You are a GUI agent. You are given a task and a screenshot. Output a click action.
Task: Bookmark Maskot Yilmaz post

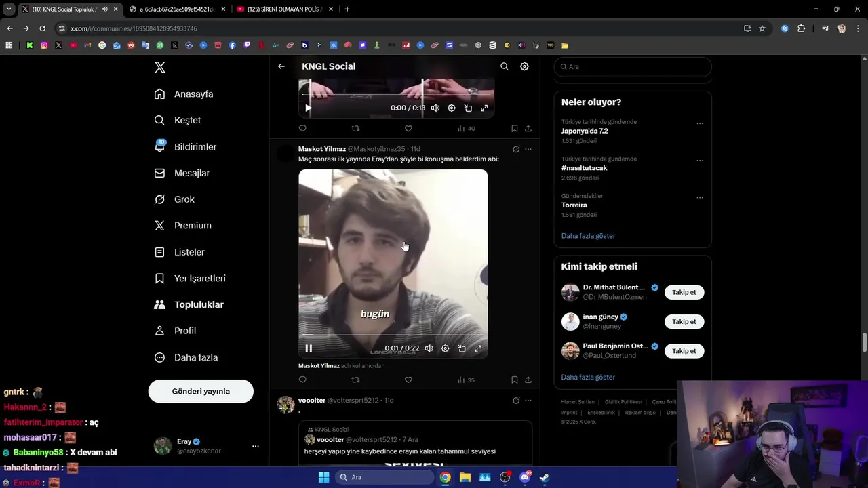pos(515,380)
